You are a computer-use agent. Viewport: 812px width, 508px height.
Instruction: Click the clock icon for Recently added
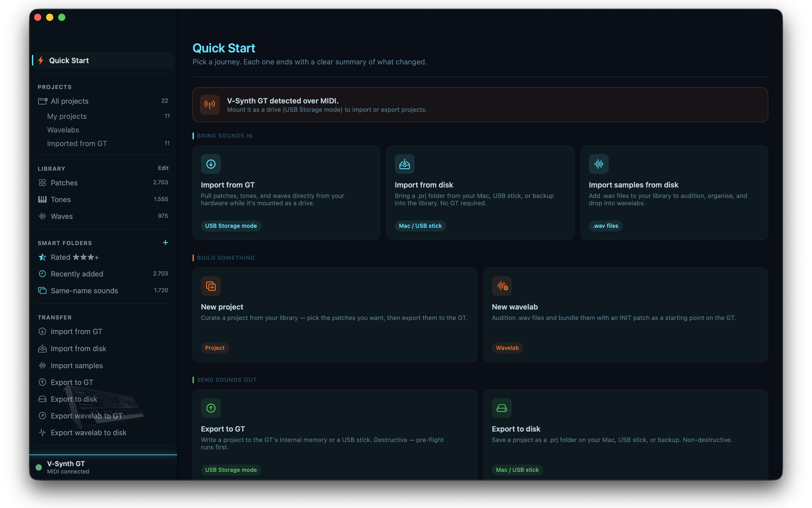point(42,274)
